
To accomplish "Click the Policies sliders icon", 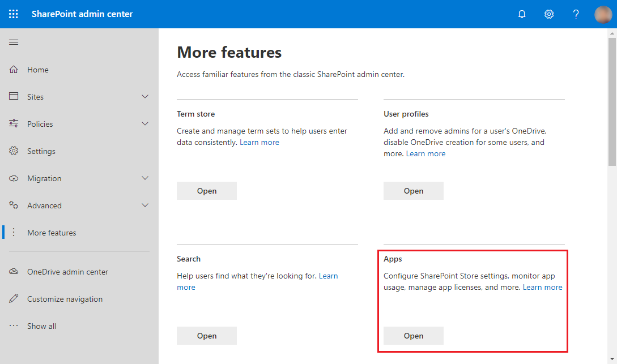I will point(14,123).
